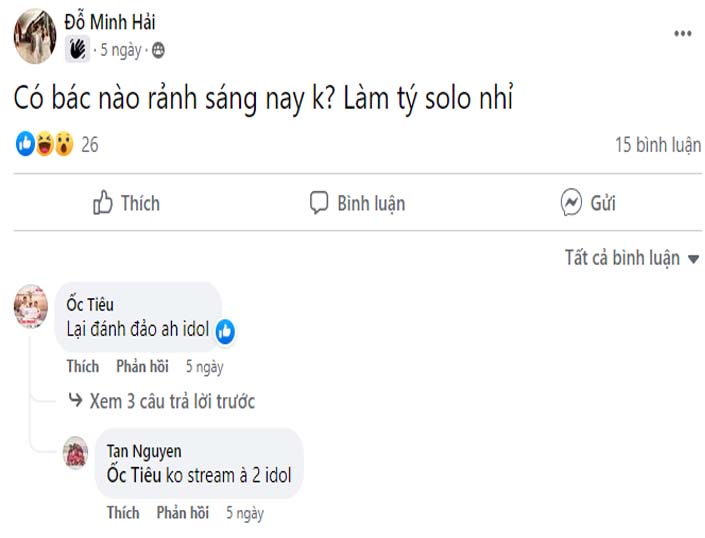
Task: Open the 15 bình luận comments list
Action: [657, 145]
